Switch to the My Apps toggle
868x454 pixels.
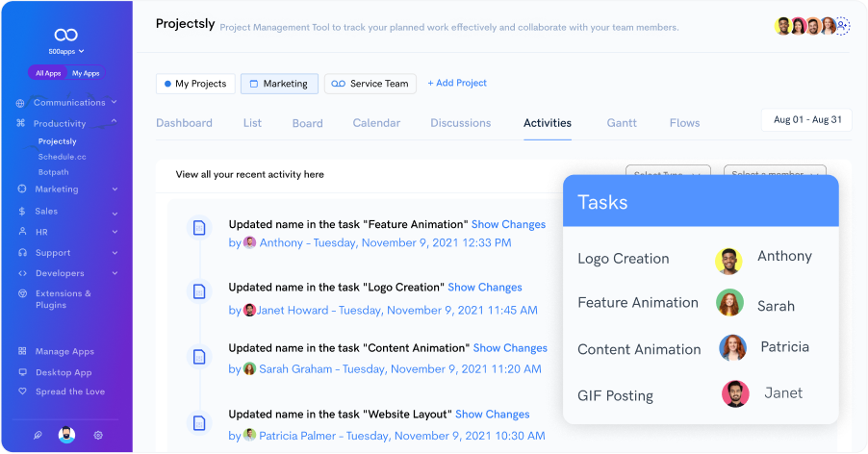coord(86,73)
